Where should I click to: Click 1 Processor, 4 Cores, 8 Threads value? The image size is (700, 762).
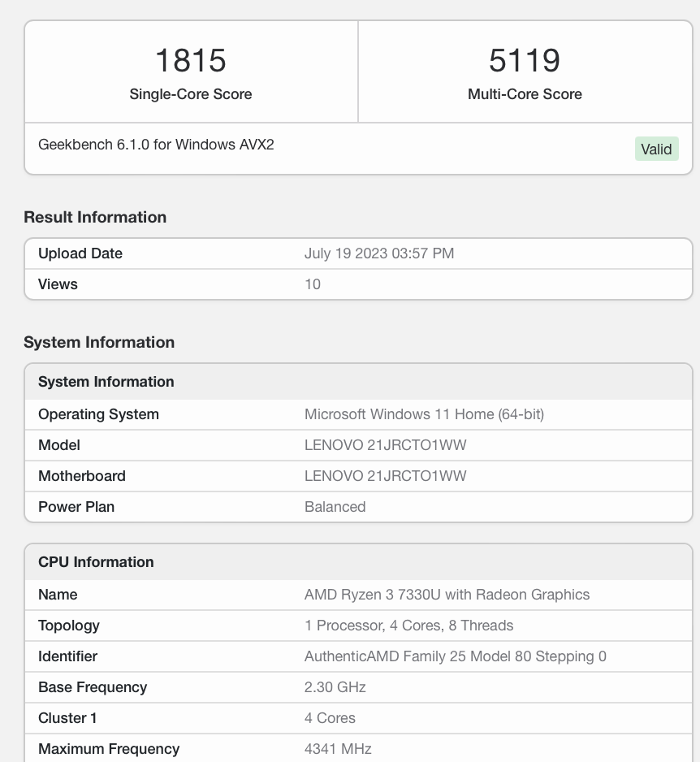409,626
